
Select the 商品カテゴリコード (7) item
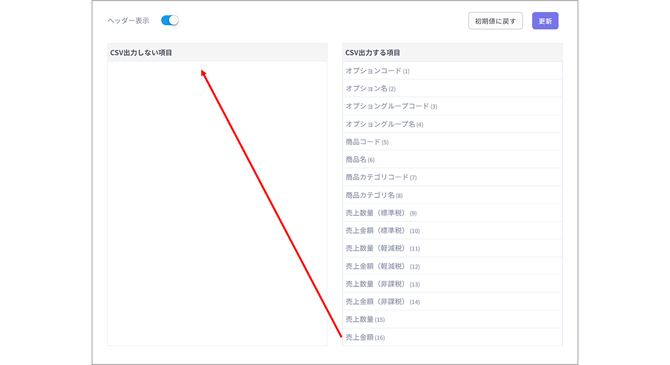pos(452,177)
